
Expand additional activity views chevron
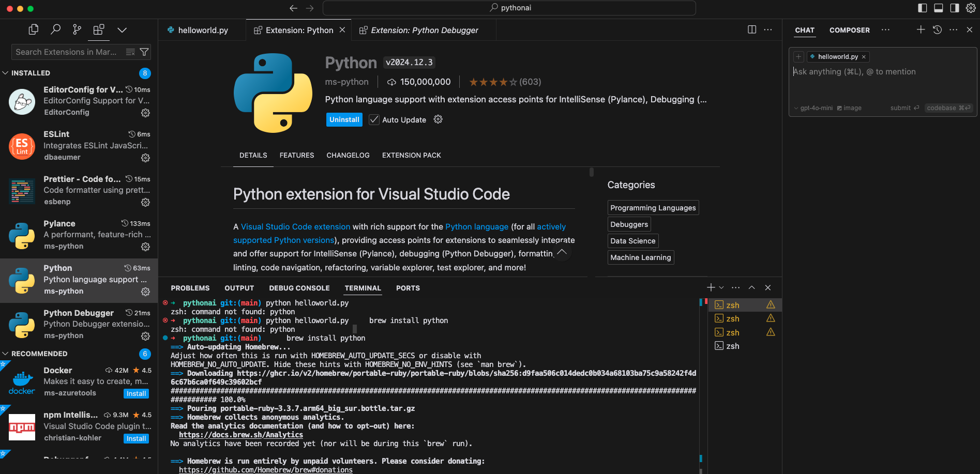122,30
